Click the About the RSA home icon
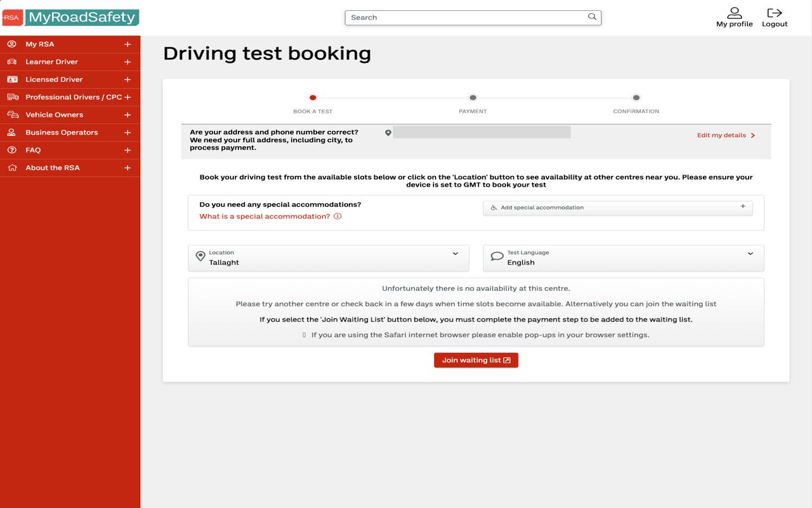812x508 pixels. (11, 167)
